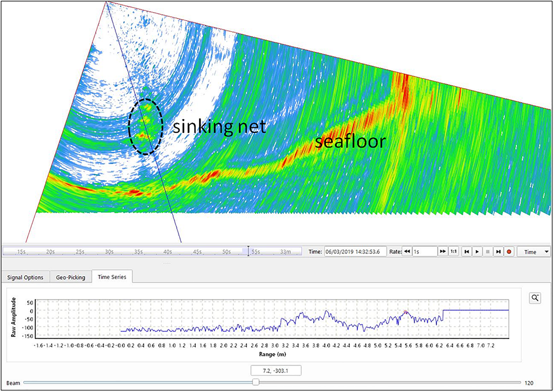Skip to the first ping
The height and width of the screenshot is (392, 554).
coord(467,252)
